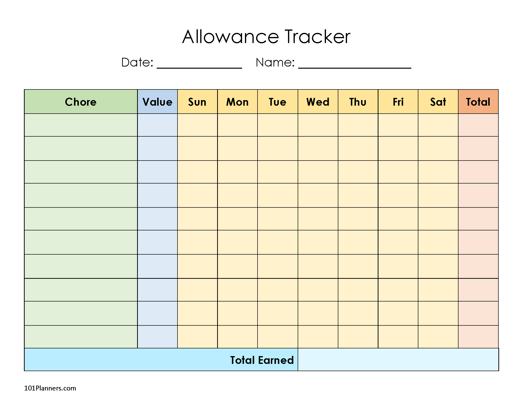Screen dimensions: 532x411
Task: Click the Fri day header
Action: (398, 102)
